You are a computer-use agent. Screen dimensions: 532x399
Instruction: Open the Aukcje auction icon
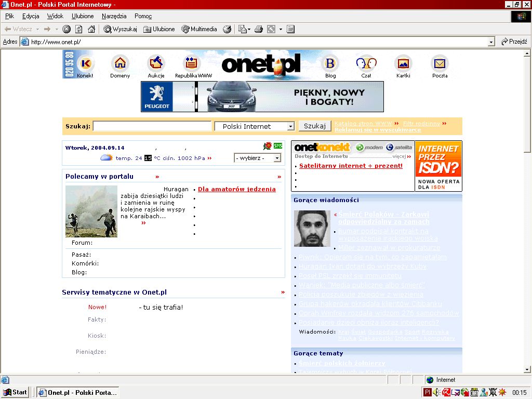(x=156, y=64)
